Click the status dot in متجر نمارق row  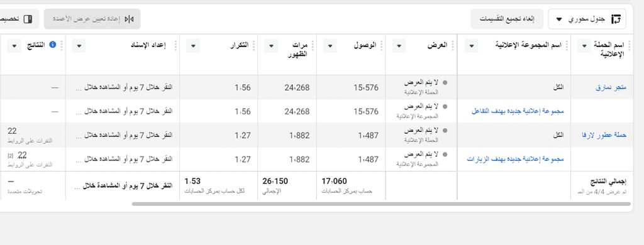coord(445,83)
